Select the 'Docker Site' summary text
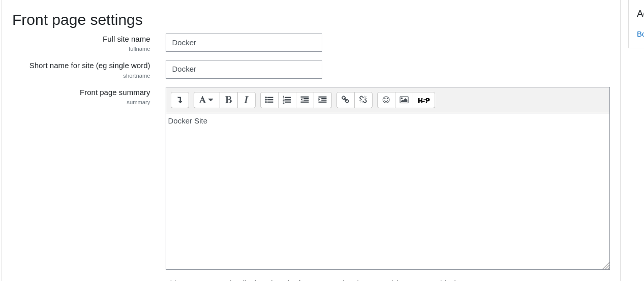Viewport: 644px width, 281px height. pos(188,121)
